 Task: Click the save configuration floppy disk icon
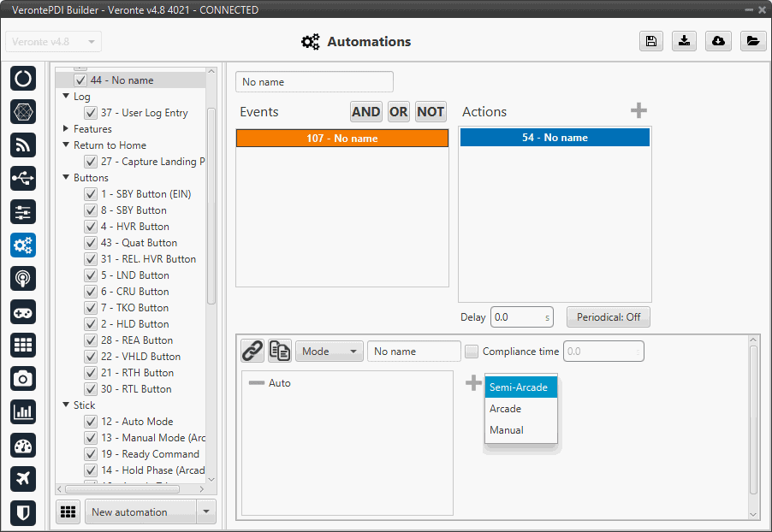651,42
